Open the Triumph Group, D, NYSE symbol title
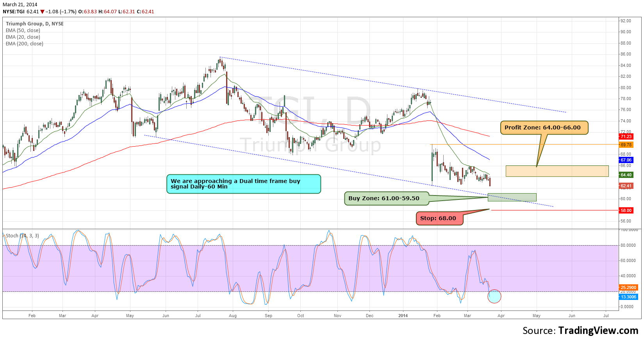The image size is (644, 341). pyautogui.click(x=34, y=24)
